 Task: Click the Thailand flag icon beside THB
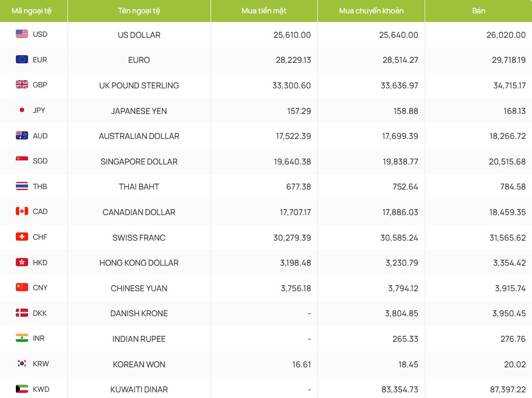tap(21, 186)
